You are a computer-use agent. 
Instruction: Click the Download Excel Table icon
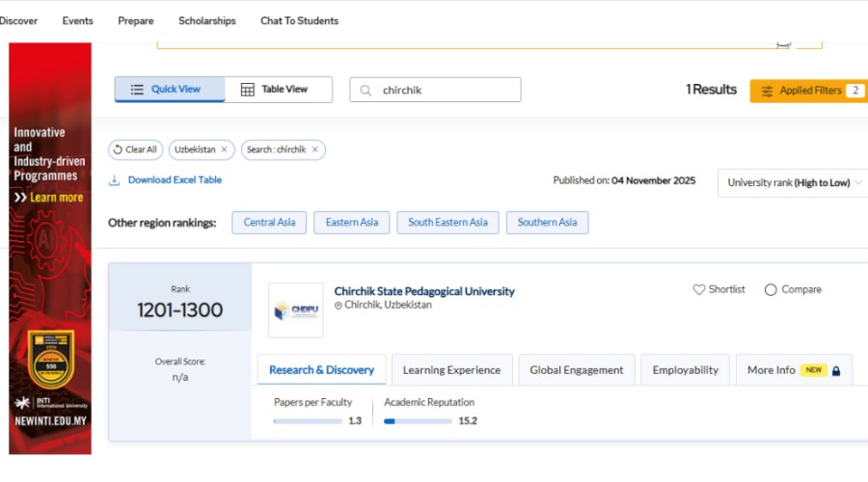[x=114, y=180]
